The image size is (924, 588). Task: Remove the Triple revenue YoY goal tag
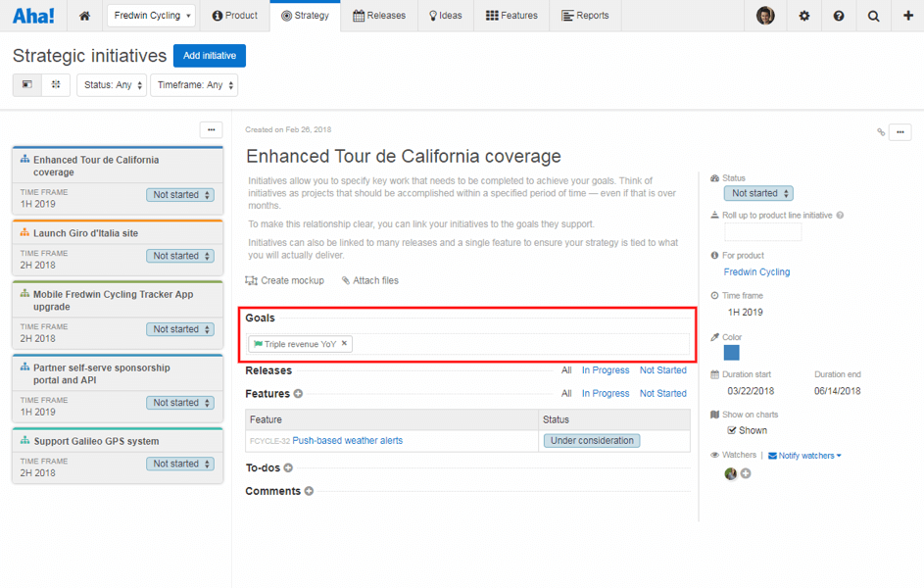click(x=344, y=344)
